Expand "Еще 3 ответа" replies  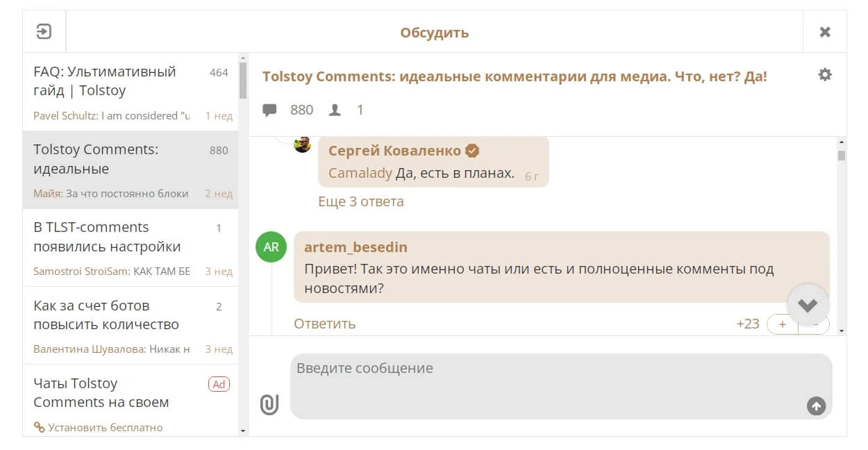pyautogui.click(x=360, y=201)
